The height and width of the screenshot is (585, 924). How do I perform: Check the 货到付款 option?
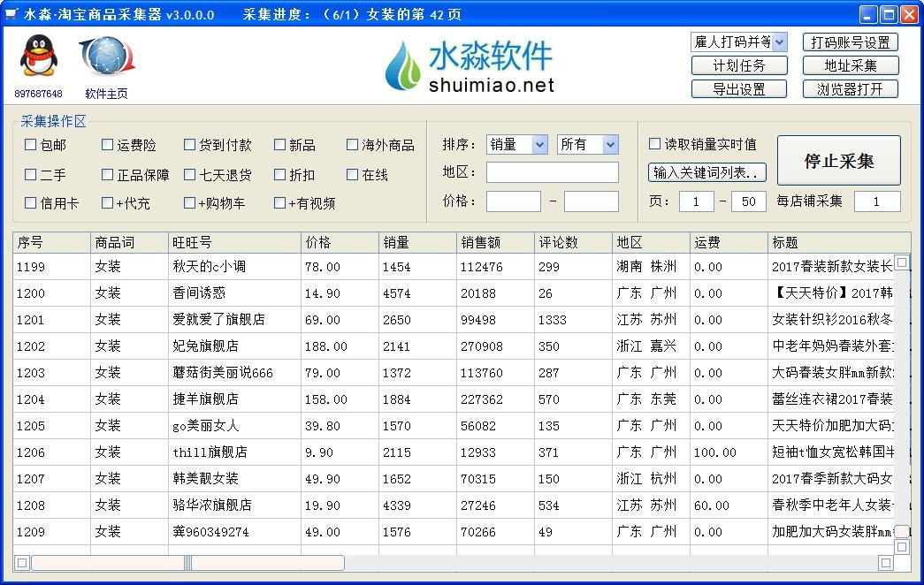[x=188, y=144]
